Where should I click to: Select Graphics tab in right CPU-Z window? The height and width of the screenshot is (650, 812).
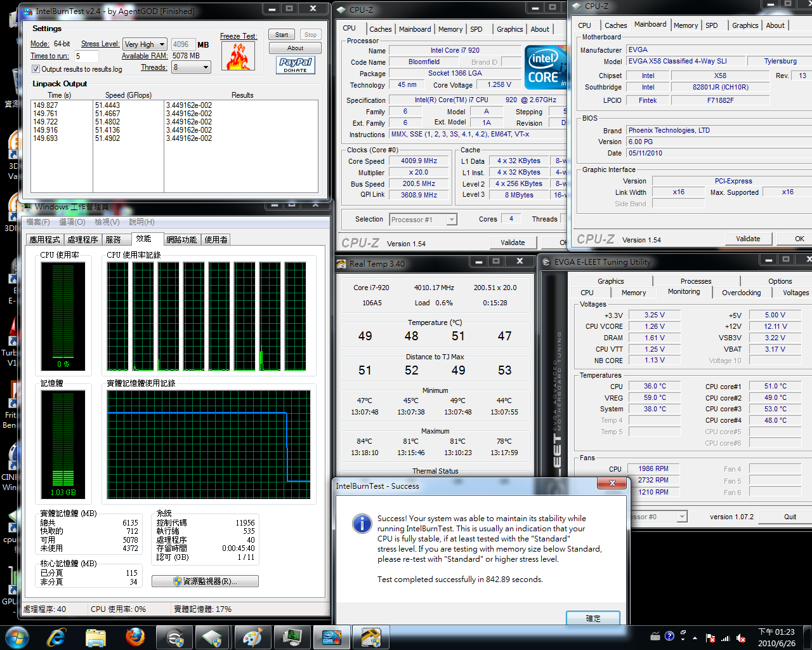coord(745,25)
